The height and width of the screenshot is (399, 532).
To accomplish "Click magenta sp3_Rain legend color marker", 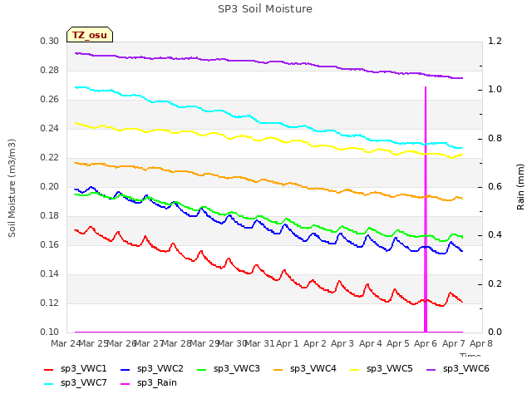I will coord(126,384).
